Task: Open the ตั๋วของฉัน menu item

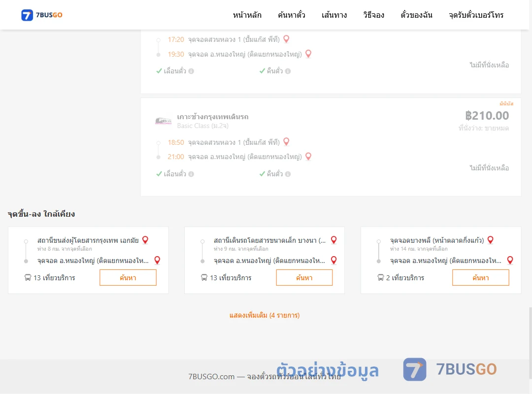Action: pos(416,15)
